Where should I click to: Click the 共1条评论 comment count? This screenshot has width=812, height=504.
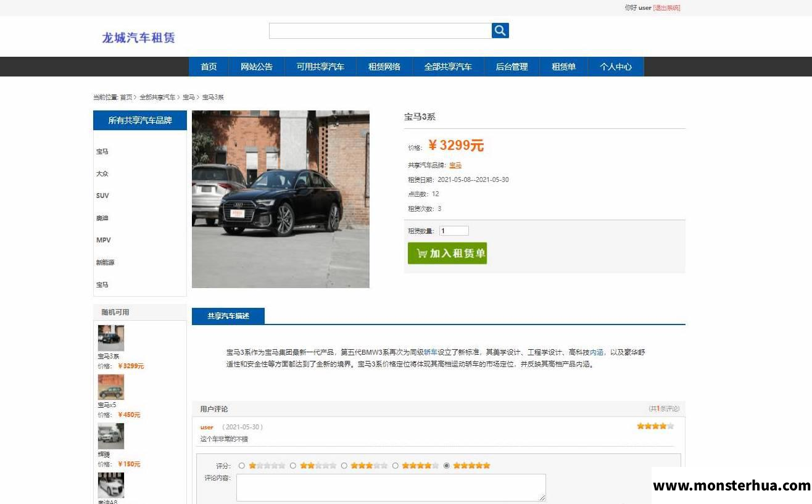pyautogui.click(x=664, y=408)
